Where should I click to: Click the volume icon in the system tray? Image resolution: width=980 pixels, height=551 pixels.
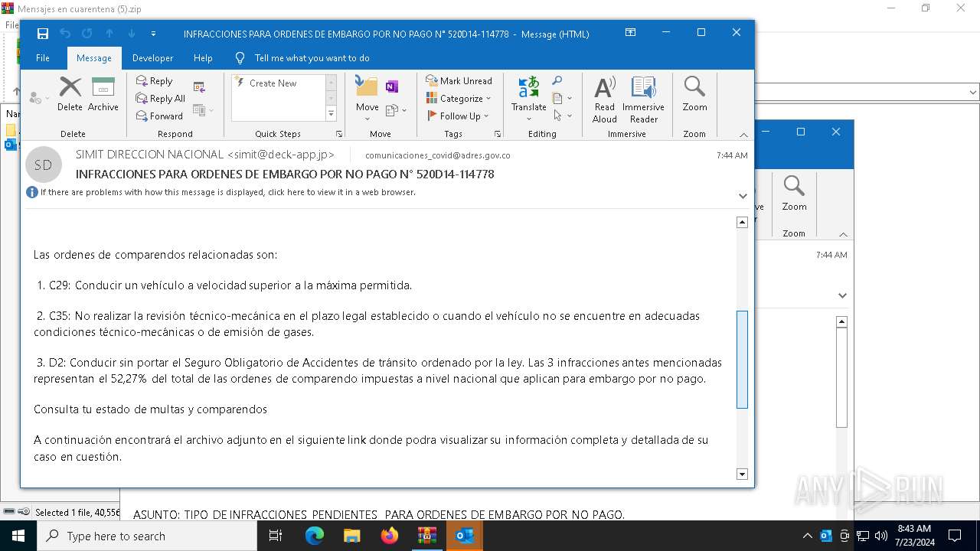(x=881, y=536)
